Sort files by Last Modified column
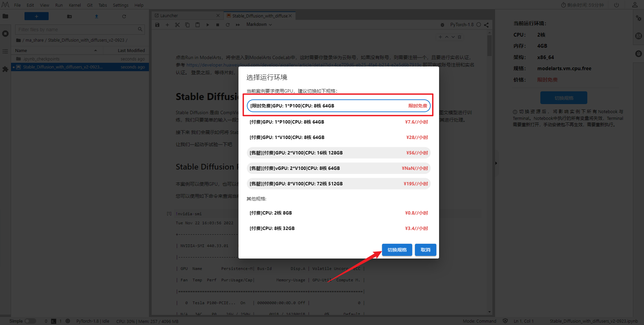644x325 pixels. [x=126, y=51]
